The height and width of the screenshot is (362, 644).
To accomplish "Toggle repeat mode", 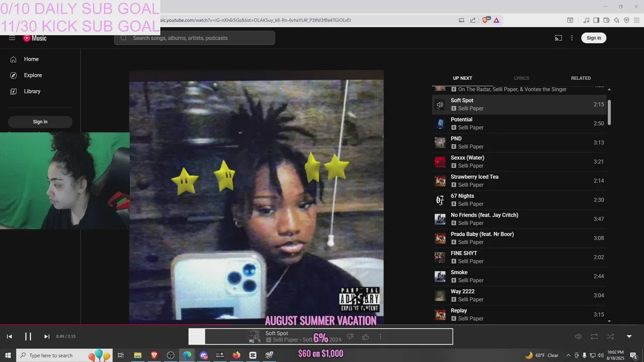I will pos(594,337).
